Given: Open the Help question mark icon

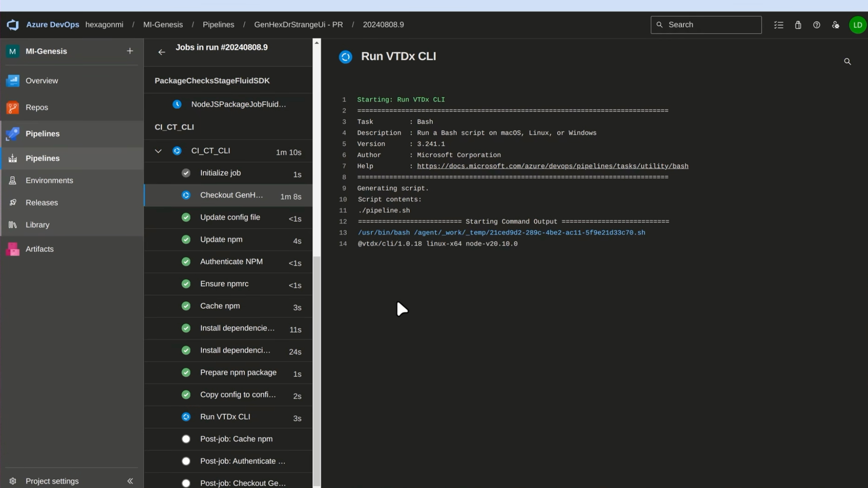Looking at the screenshot, I should pyautogui.click(x=816, y=25).
